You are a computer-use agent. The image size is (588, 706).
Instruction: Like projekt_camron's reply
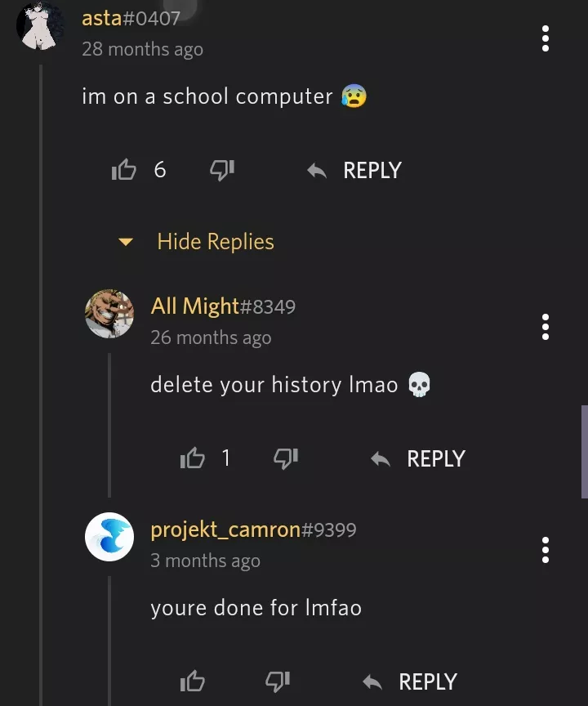192,681
